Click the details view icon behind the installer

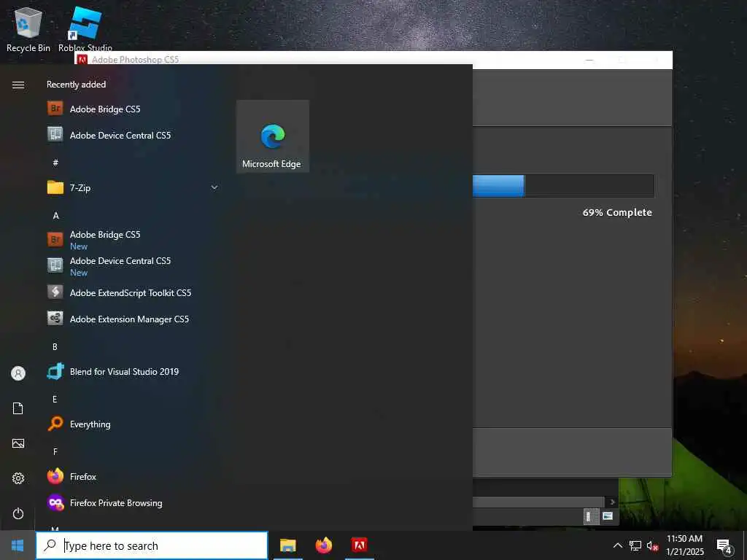coord(608,516)
